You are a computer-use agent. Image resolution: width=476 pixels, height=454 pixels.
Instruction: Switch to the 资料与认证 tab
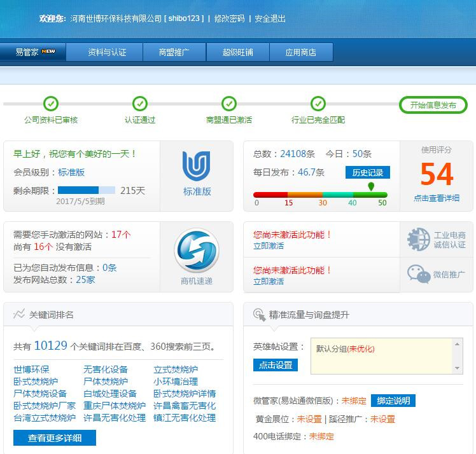107,52
